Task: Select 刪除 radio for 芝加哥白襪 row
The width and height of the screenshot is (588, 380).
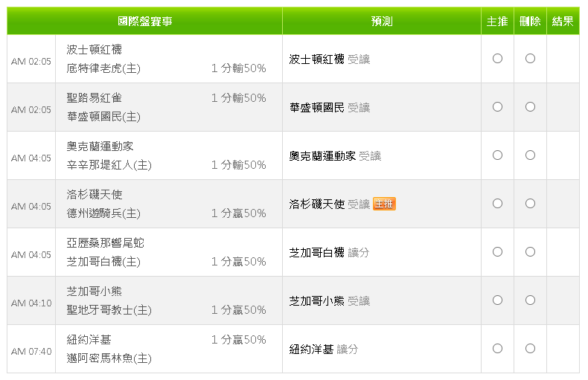Action: click(530, 252)
